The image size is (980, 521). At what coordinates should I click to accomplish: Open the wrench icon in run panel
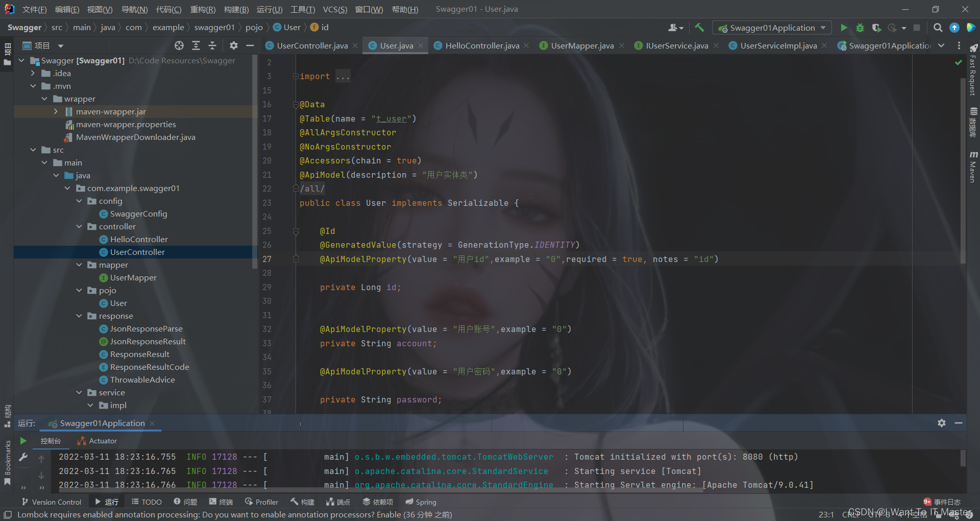point(23,457)
